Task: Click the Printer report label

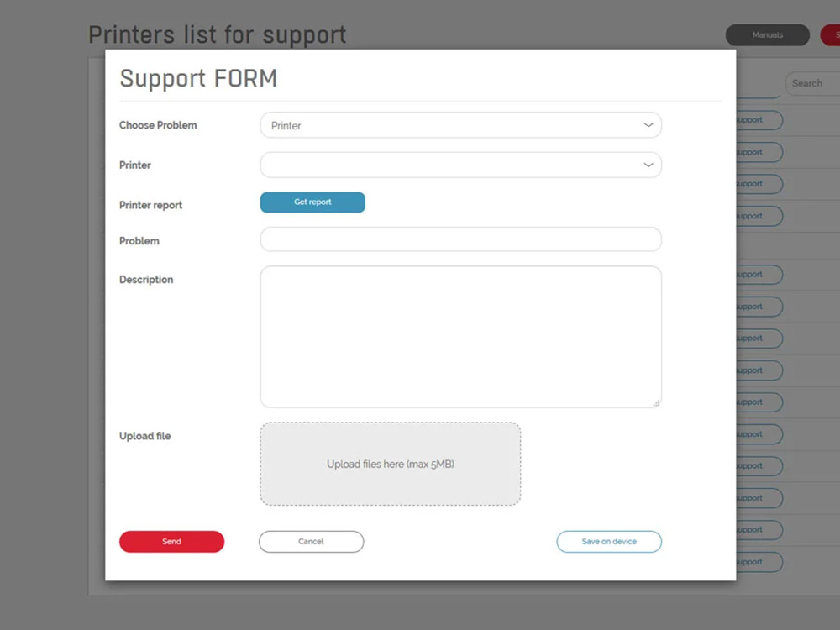Action: (x=150, y=205)
